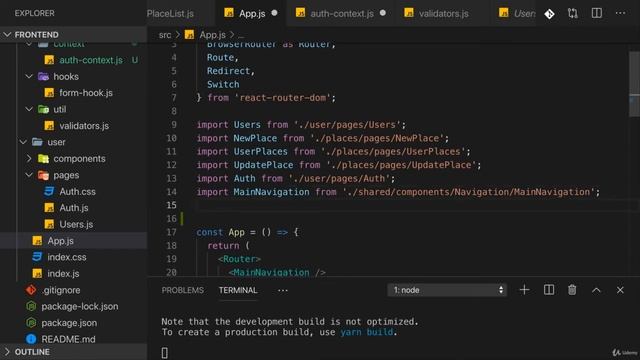Click the editor vertical scrollbar thumb
640x360 pixels.
click(x=634, y=84)
